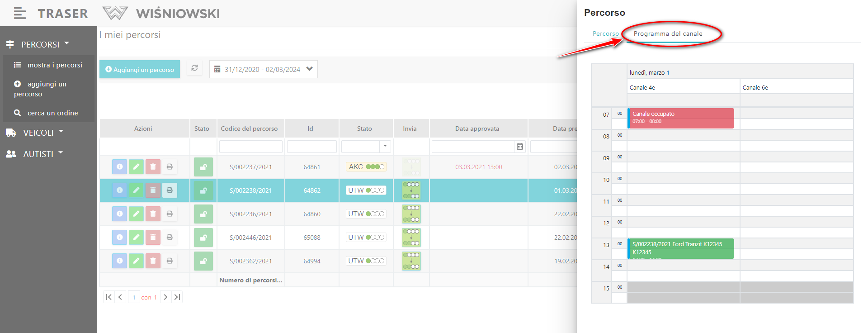Click info icon for route S/002237/2021
This screenshot has height=333, width=868.
click(x=119, y=167)
